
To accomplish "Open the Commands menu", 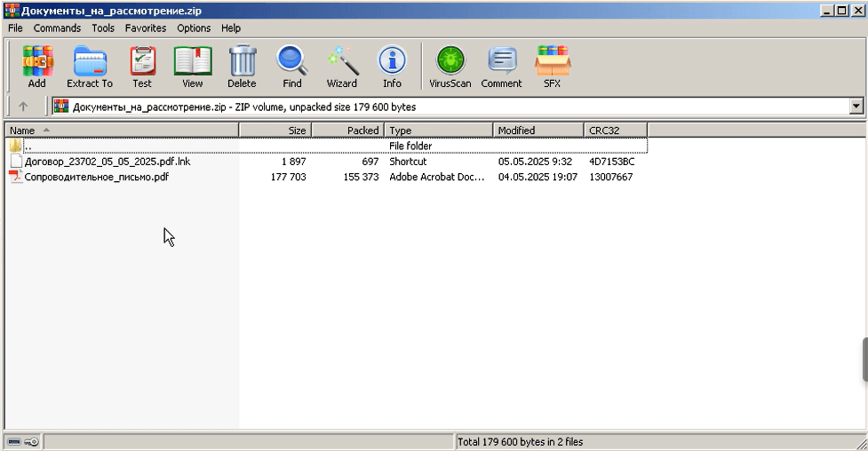I will [57, 28].
